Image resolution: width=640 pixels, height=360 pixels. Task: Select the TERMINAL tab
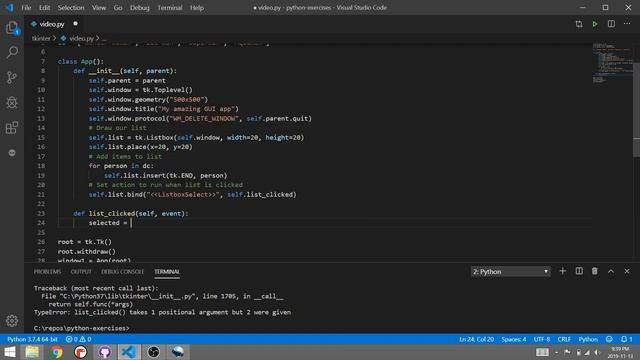[x=167, y=272]
